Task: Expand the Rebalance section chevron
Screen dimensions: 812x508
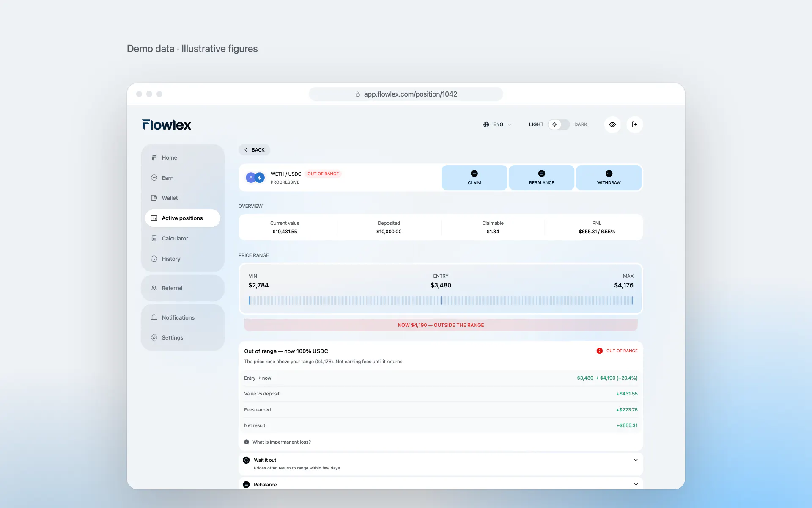Action: [x=636, y=485]
